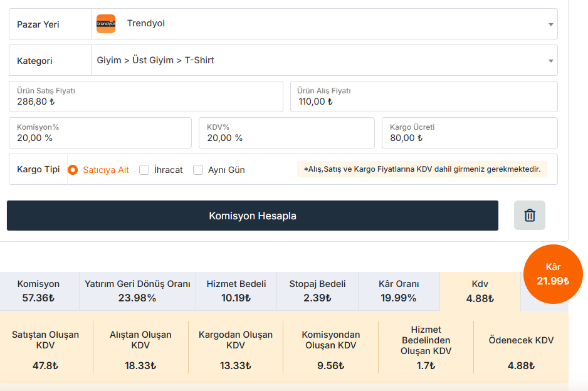The height and width of the screenshot is (391, 588).
Task: Select the Komisyon result tab
Action: (x=38, y=291)
